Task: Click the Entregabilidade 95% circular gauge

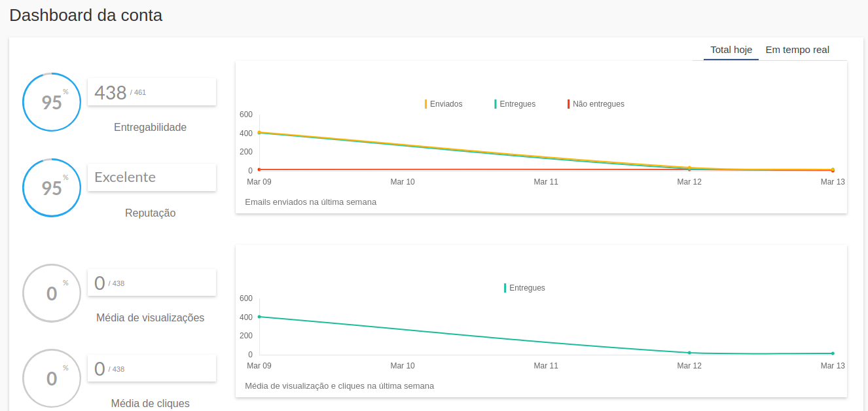Action: 52,102
